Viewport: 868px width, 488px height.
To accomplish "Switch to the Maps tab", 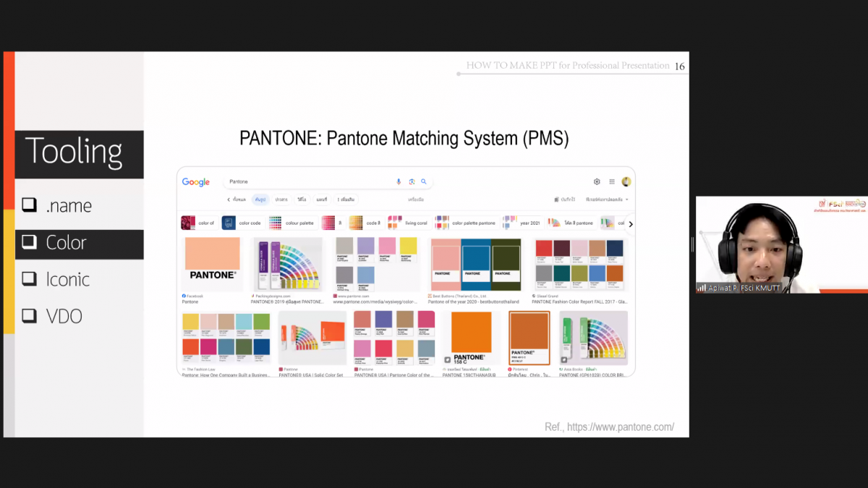I will click(320, 200).
